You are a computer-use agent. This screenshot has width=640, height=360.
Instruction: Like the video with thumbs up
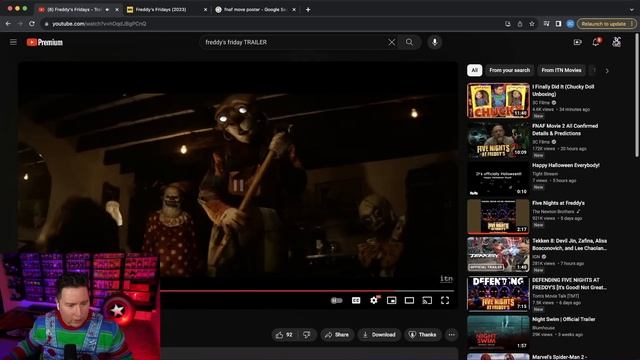284,335
